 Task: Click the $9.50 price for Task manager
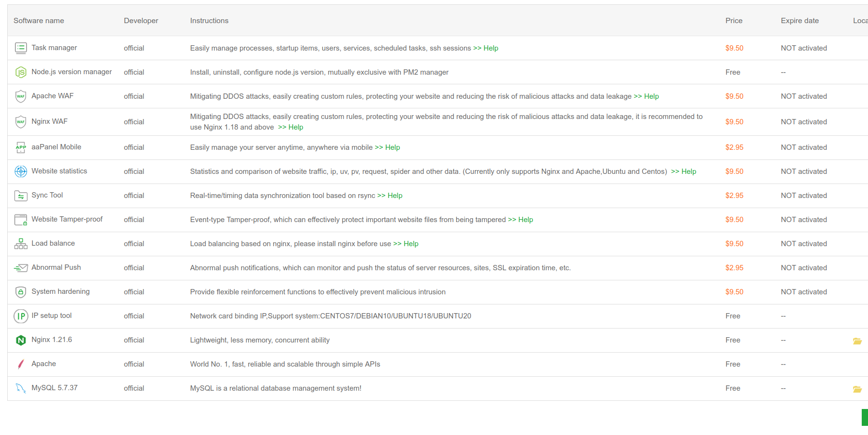click(734, 48)
